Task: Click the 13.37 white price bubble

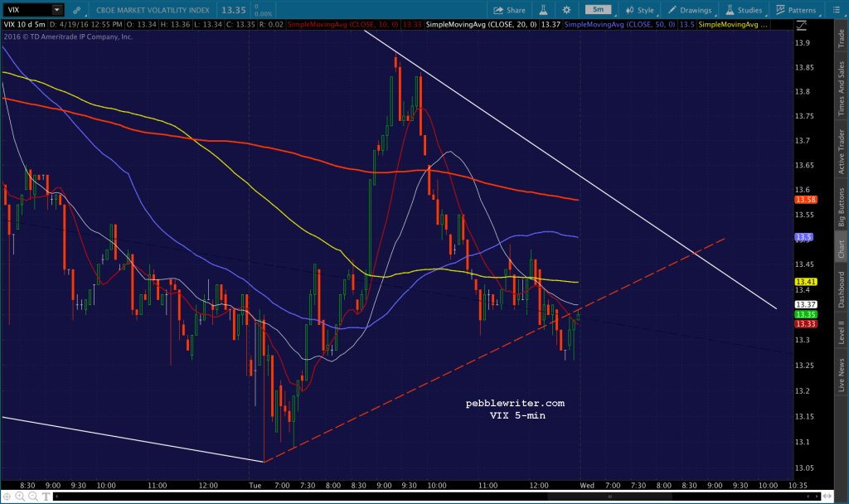Action: click(x=806, y=305)
